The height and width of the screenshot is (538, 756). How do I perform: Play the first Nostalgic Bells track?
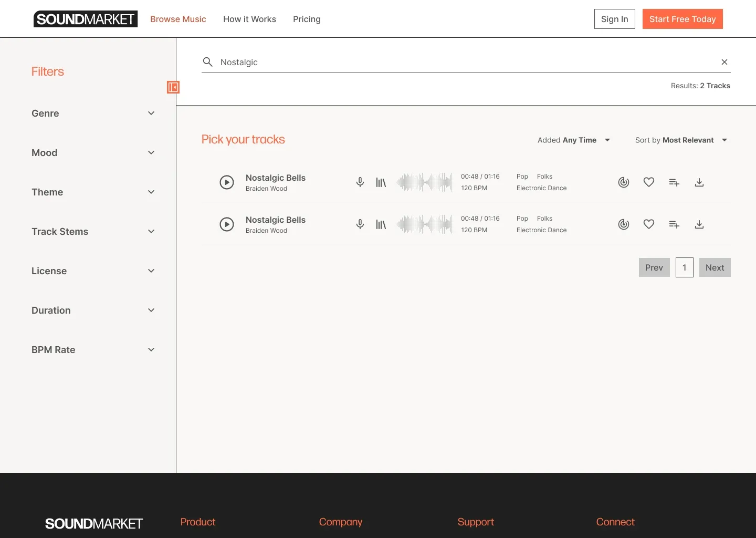227,182
